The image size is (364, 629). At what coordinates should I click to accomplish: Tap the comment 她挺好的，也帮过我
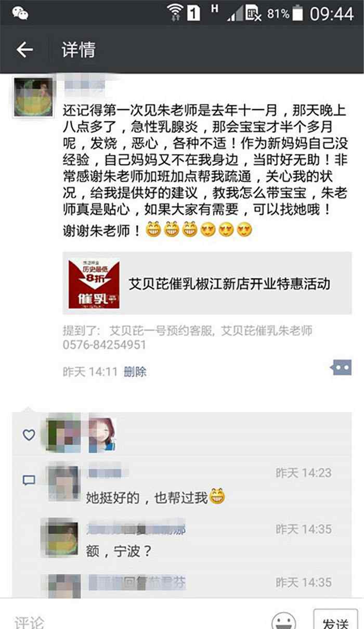point(147,498)
